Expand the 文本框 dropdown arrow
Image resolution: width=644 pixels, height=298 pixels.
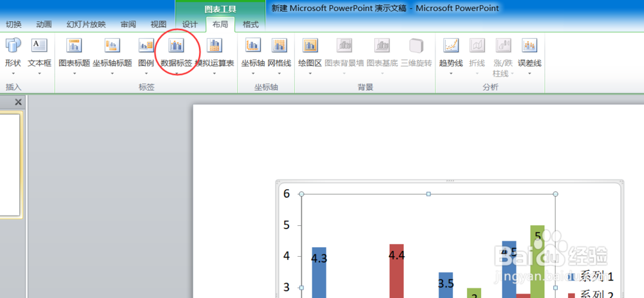click(x=39, y=74)
